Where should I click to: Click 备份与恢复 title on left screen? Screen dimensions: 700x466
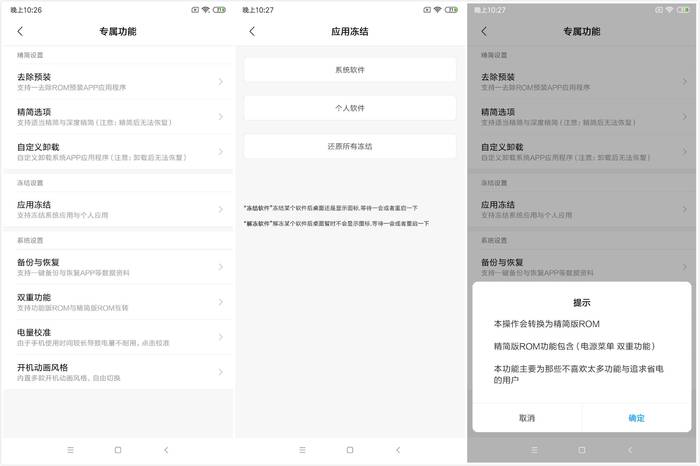[38, 262]
